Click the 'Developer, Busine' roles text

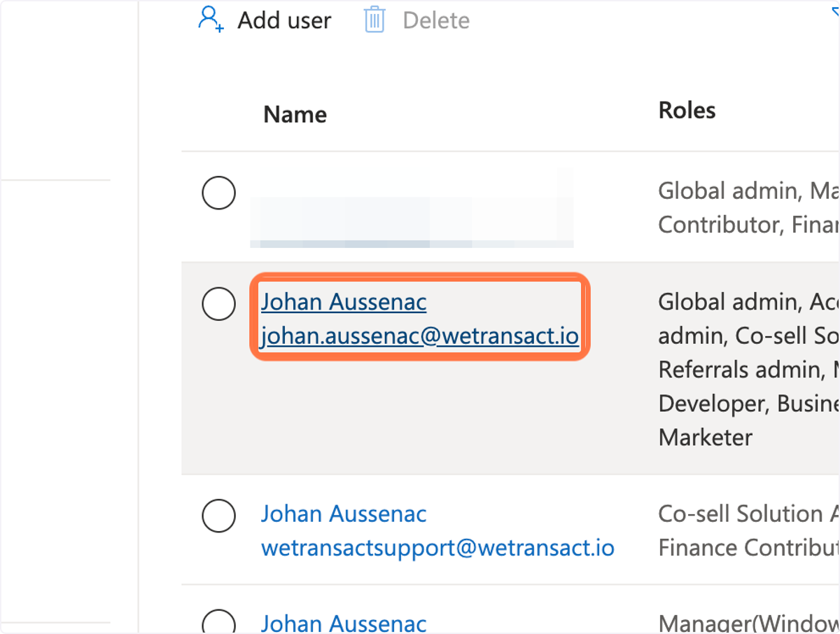[x=748, y=404]
